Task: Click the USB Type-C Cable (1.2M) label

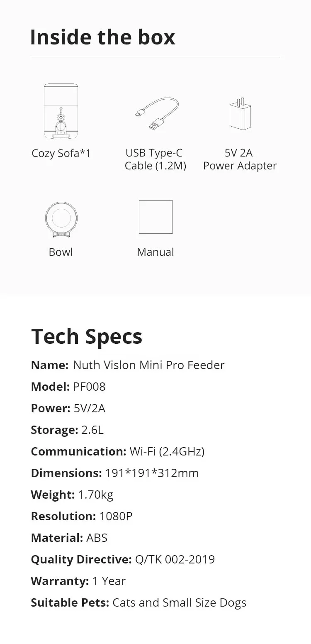Action: coord(155,159)
